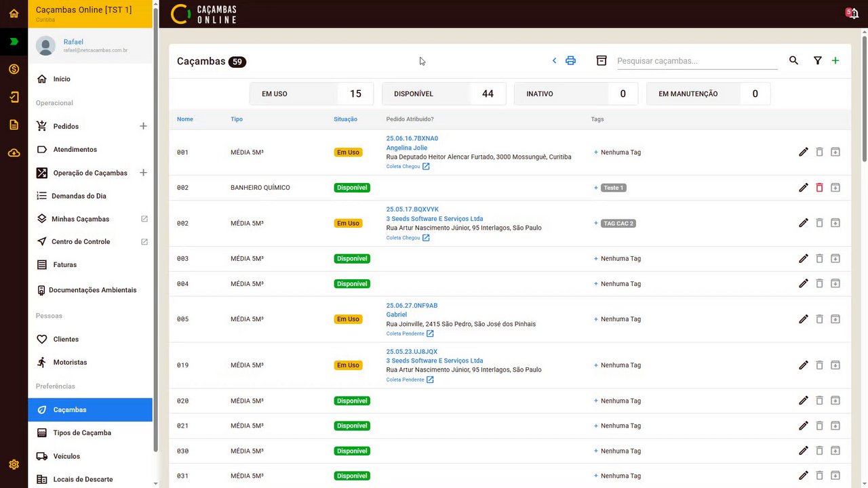Image resolution: width=868 pixels, height=488 pixels.
Task: Click the print caçambas icon
Action: pyautogui.click(x=570, y=60)
